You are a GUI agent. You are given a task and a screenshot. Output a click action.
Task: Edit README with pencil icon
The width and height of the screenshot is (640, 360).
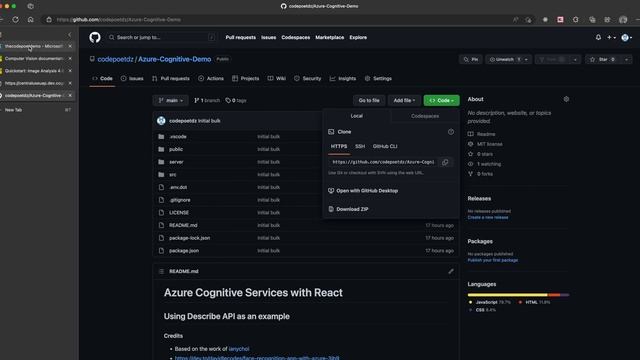tap(451, 271)
